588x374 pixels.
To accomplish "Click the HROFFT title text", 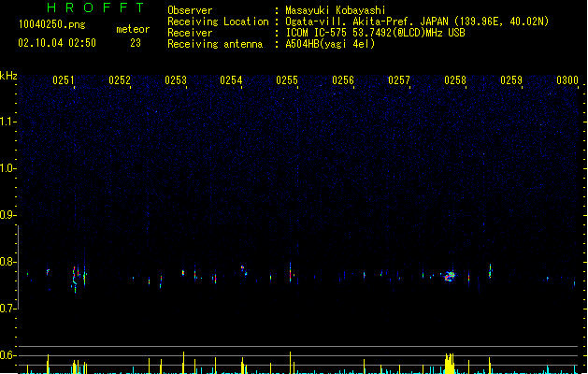I will coord(95,7).
